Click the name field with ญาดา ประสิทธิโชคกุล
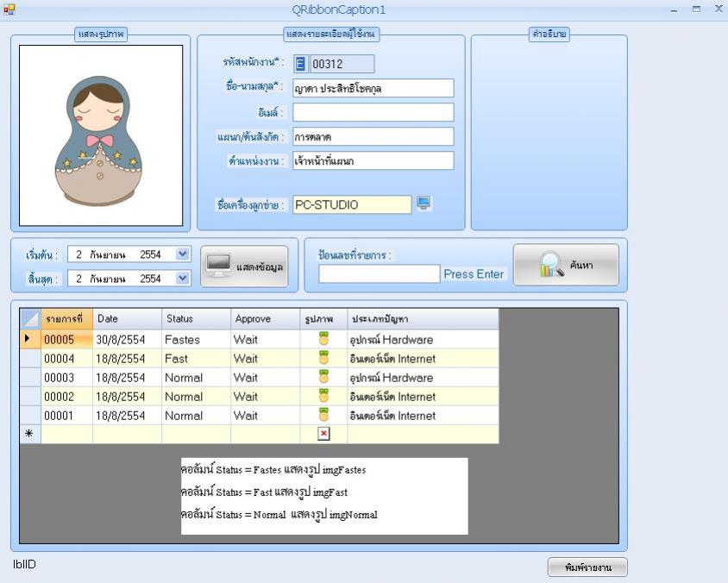 (x=373, y=88)
